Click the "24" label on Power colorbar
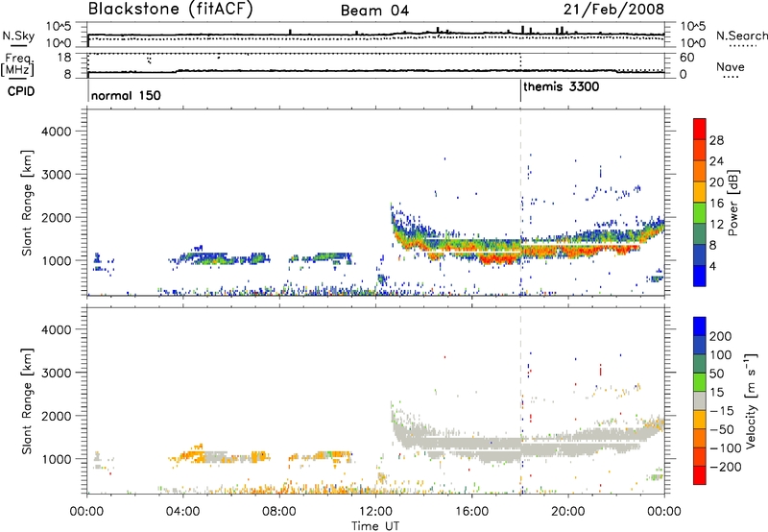Viewport: 768px width, 532px height. 716,161
